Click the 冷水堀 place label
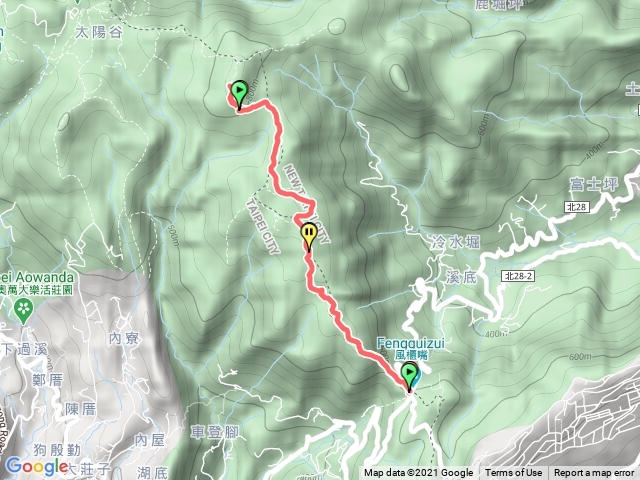 point(455,243)
